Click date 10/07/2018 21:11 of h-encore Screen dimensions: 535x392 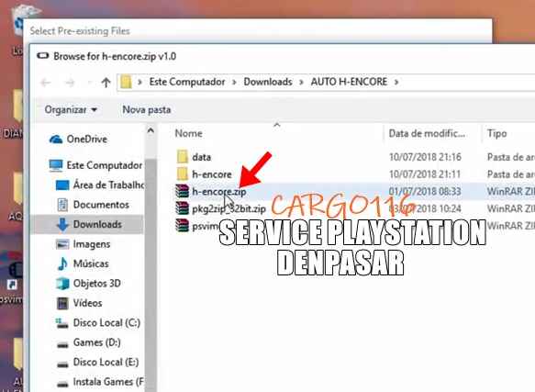425,174
